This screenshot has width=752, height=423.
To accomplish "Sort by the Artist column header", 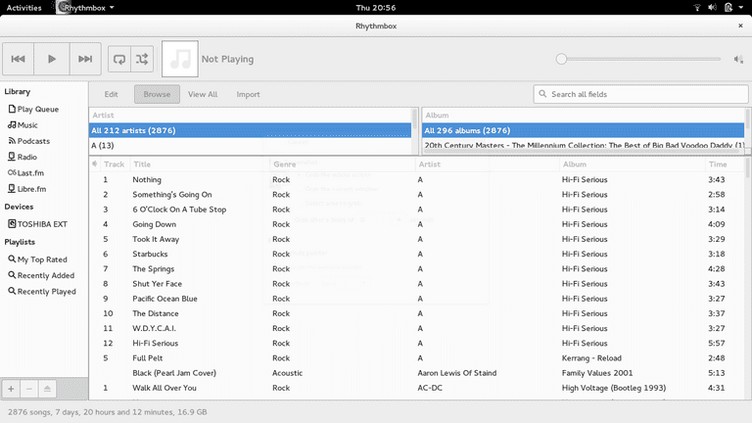I will click(487, 164).
